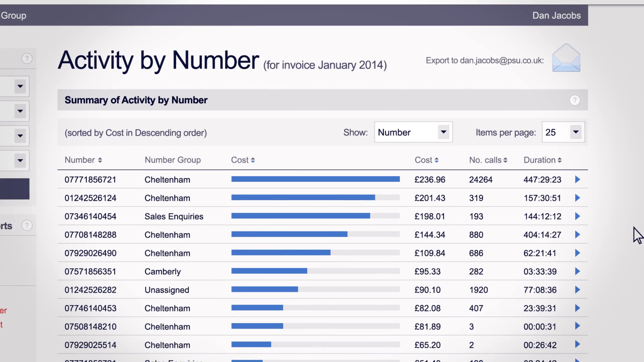Click the envelope export email icon
The width and height of the screenshot is (644, 362).
tap(566, 58)
